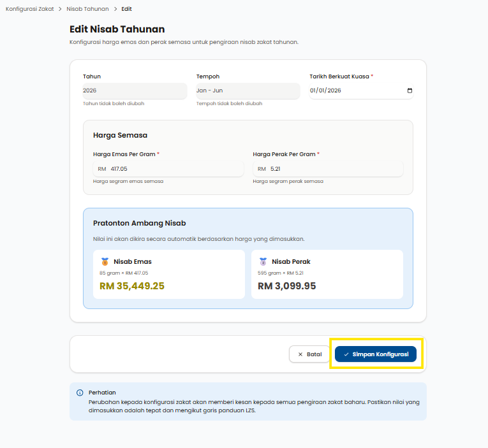Save using the Simpan Konfigurasi button
The width and height of the screenshot is (488, 448).
(x=375, y=354)
